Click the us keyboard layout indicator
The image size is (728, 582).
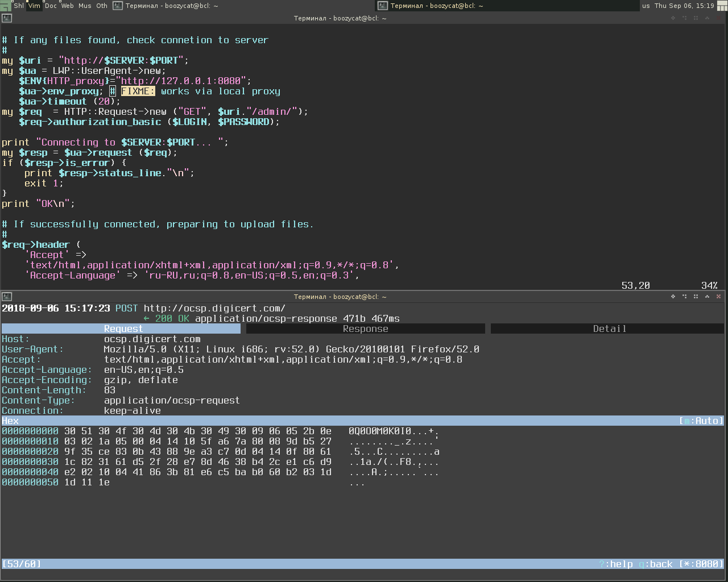coord(646,6)
